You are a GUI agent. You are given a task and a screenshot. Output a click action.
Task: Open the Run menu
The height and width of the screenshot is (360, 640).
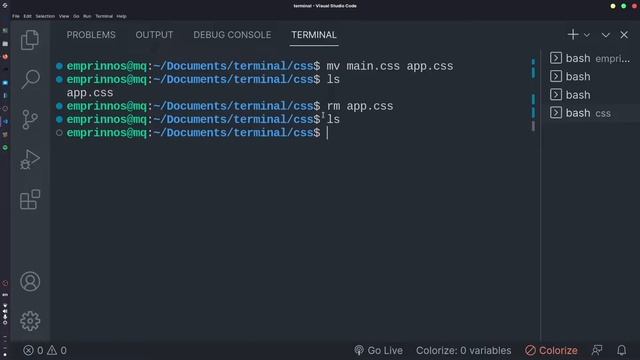[87, 16]
